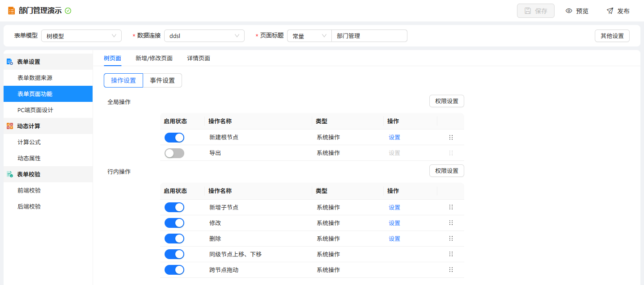Click the 跨节点拖动 operation name
The image size is (644, 285).
click(x=224, y=270)
